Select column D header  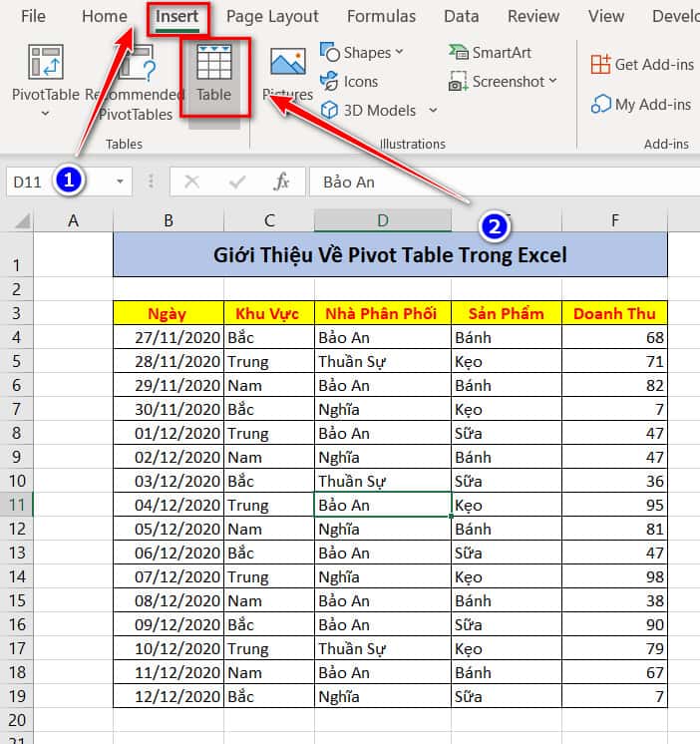click(x=383, y=220)
